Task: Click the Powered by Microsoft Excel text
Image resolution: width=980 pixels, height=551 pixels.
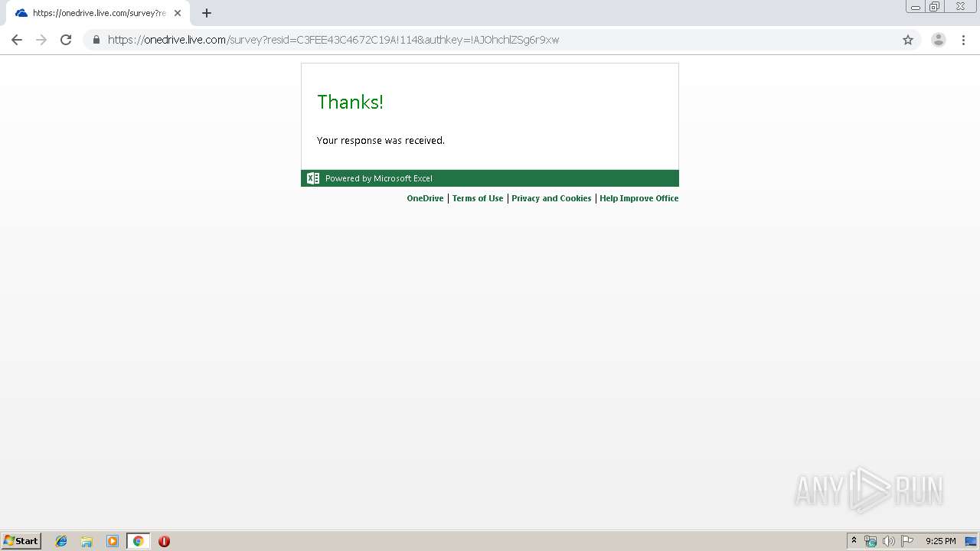Action: click(x=379, y=178)
